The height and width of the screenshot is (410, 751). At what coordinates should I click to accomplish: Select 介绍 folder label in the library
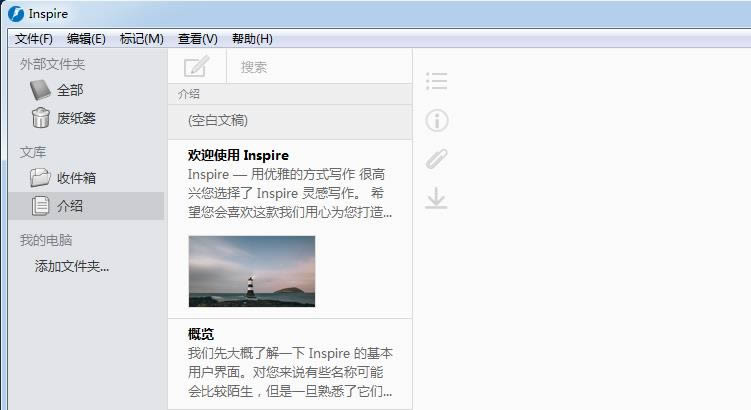pyautogui.click(x=70, y=206)
